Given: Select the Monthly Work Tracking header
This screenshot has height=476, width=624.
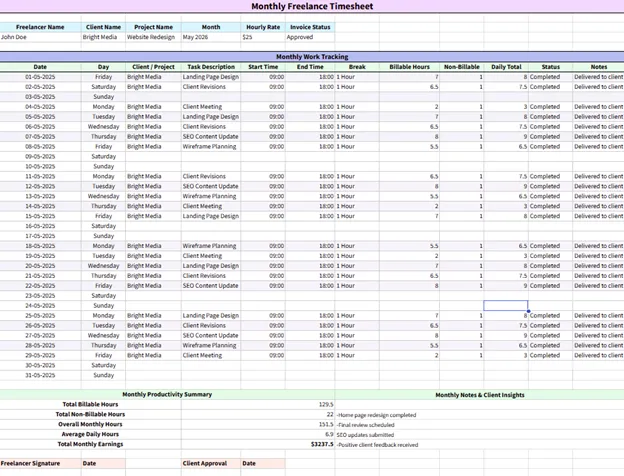Looking at the screenshot, I should (312, 57).
